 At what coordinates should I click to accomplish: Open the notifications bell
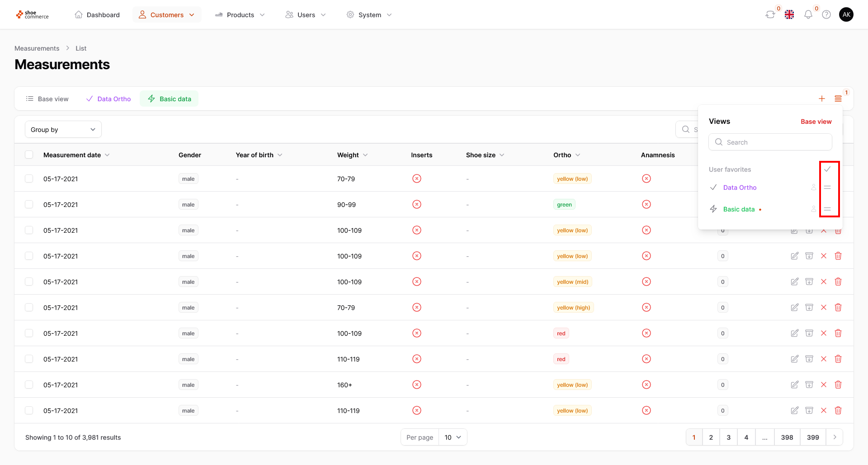pos(808,15)
